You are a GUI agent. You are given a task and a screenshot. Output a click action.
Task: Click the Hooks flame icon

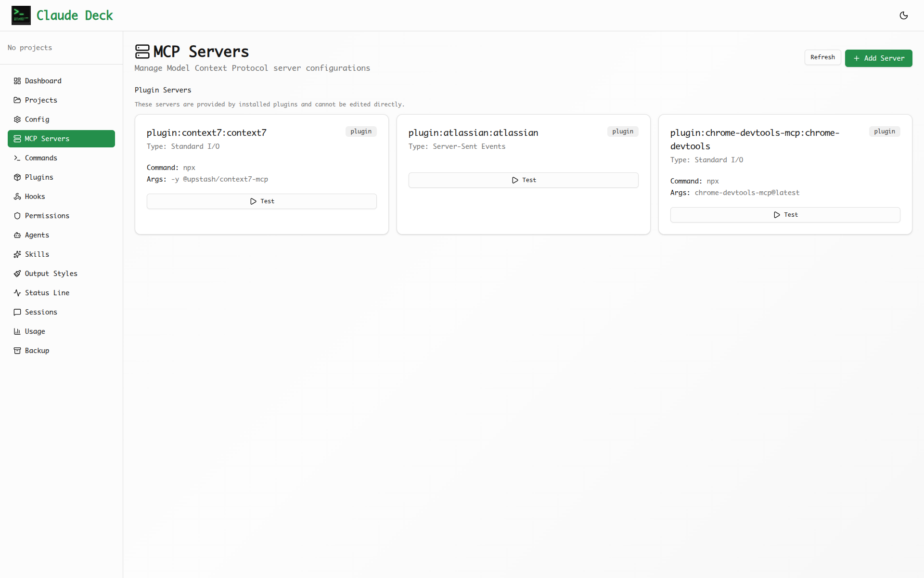click(17, 197)
